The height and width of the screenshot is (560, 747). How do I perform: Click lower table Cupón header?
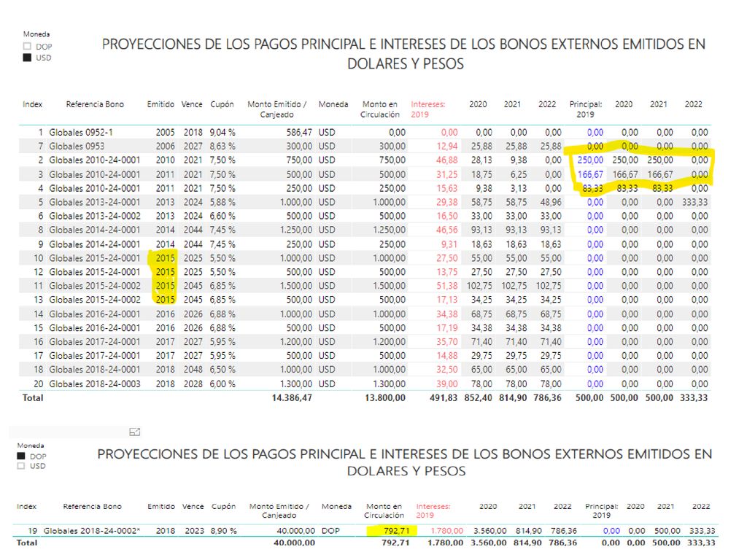click(223, 506)
